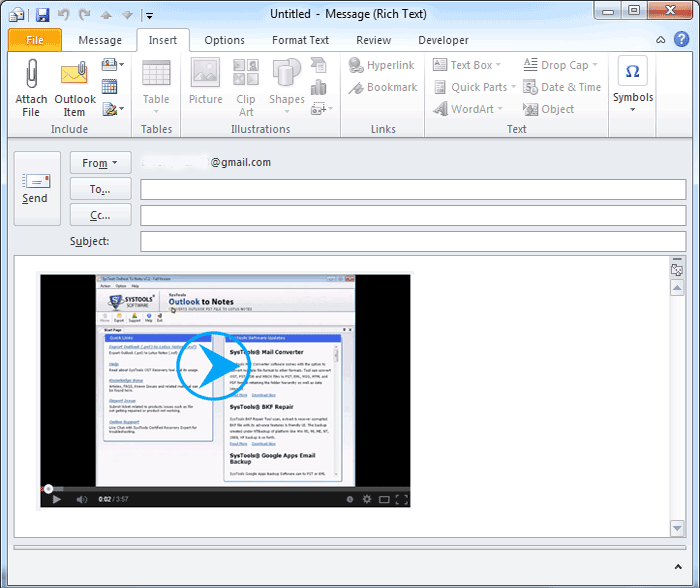Switch to the Format Text tab
The image size is (700, 588).
(x=300, y=40)
